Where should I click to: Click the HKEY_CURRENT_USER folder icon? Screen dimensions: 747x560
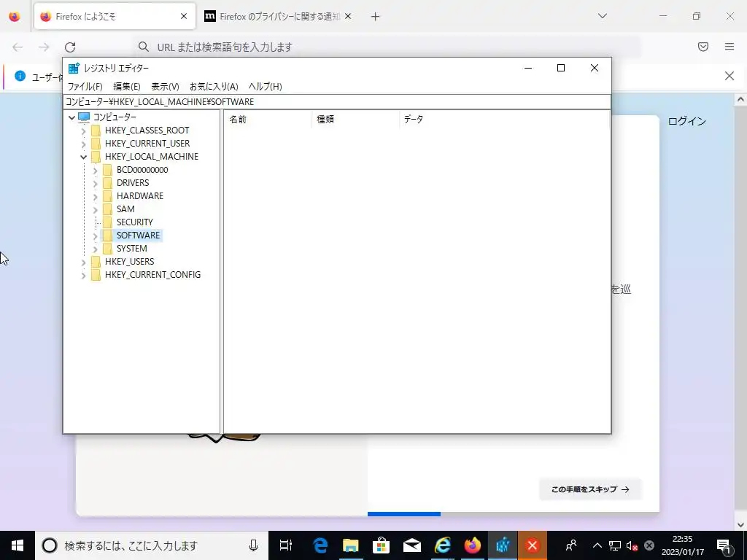[x=96, y=144]
